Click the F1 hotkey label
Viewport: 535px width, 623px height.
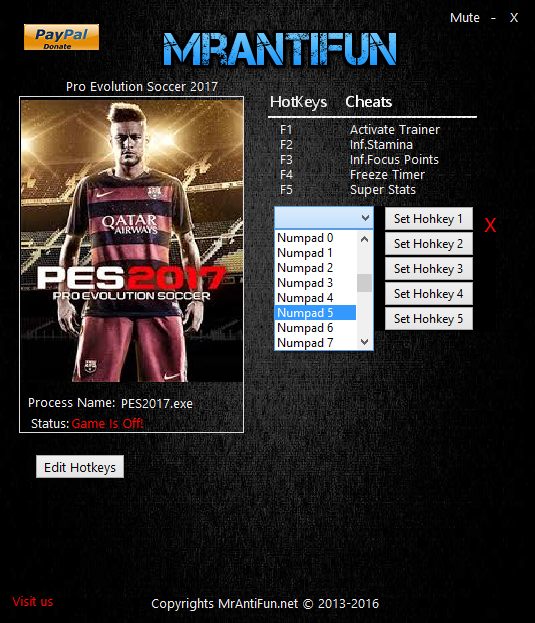286,130
